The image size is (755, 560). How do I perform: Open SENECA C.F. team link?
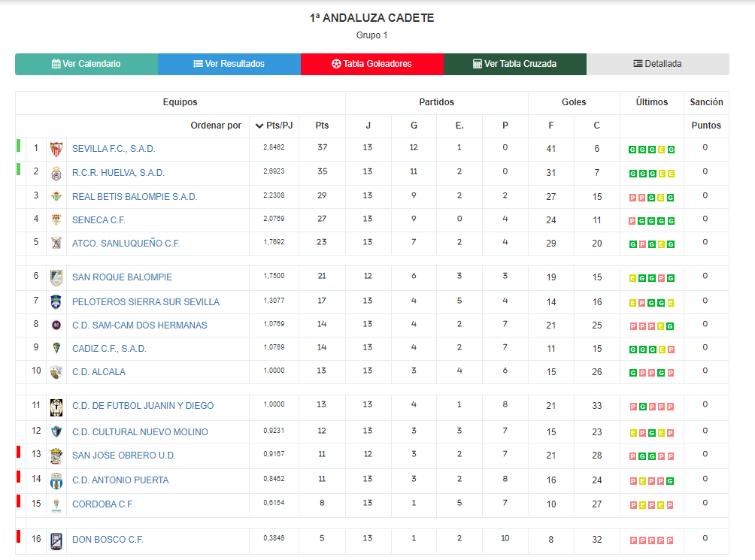coord(99,220)
